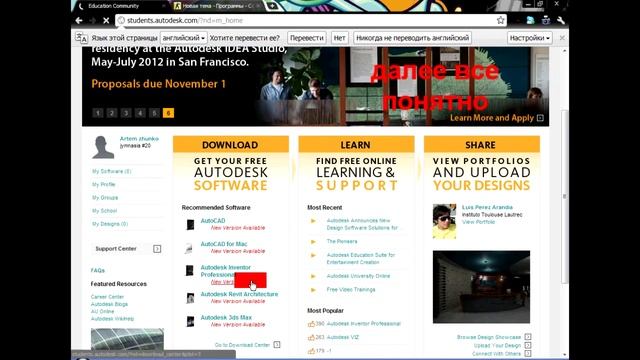Open the Chrome wrench menu
This screenshot has height=360, width=640.
[560, 20]
